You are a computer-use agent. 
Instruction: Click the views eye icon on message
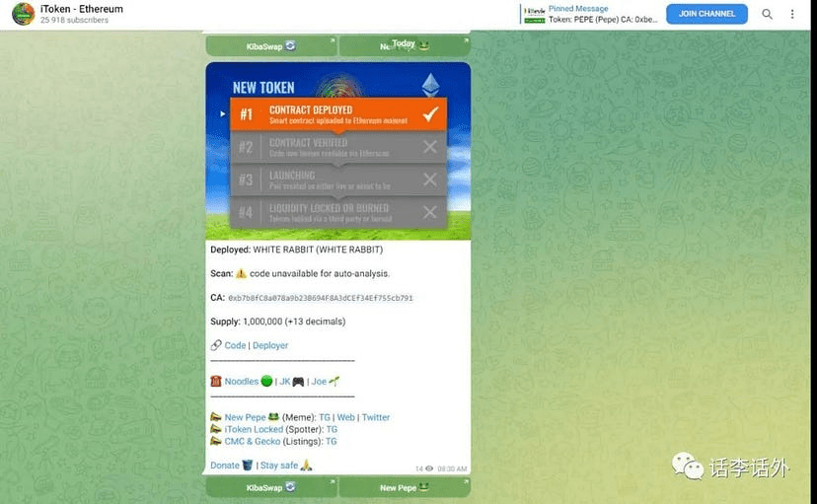(429, 468)
